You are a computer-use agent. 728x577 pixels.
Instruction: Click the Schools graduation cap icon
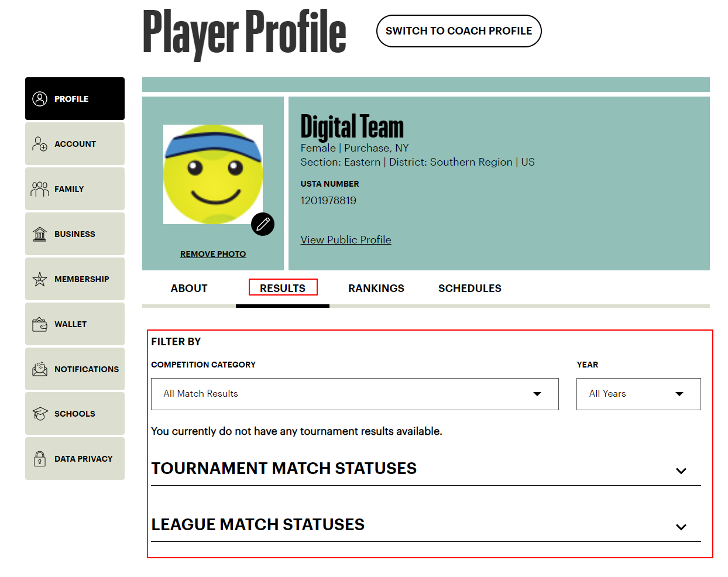click(x=40, y=414)
